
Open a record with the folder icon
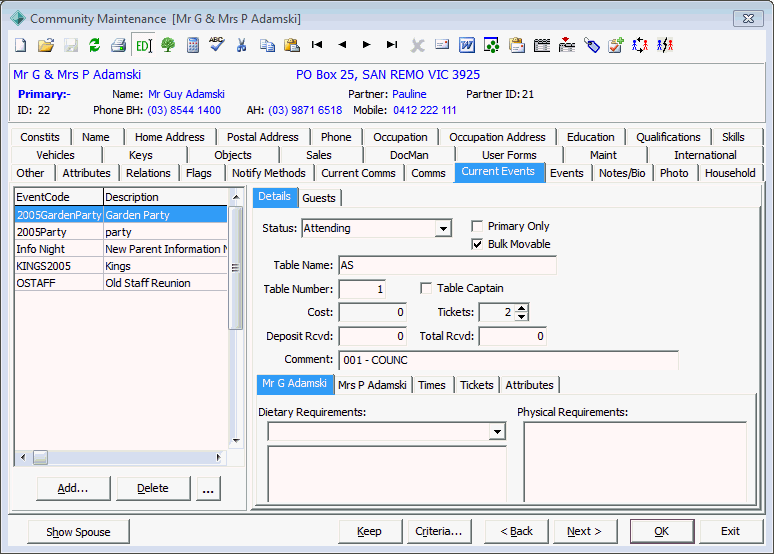point(46,45)
